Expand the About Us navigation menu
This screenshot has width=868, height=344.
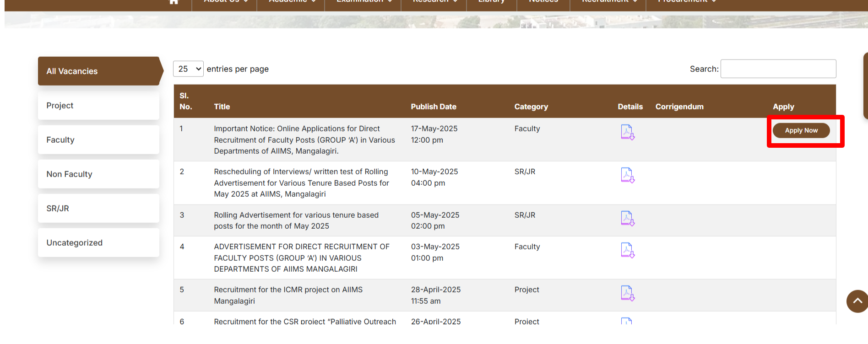pyautogui.click(x=225, y=2)
